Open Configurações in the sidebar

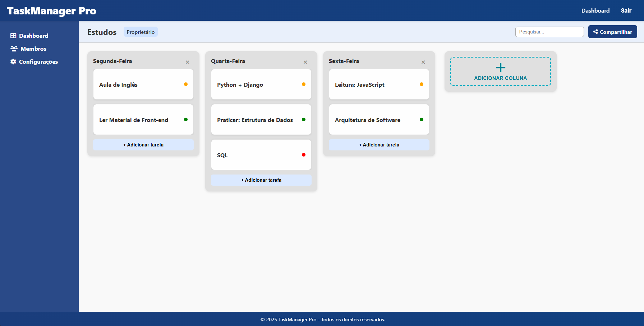pos(34,62)
